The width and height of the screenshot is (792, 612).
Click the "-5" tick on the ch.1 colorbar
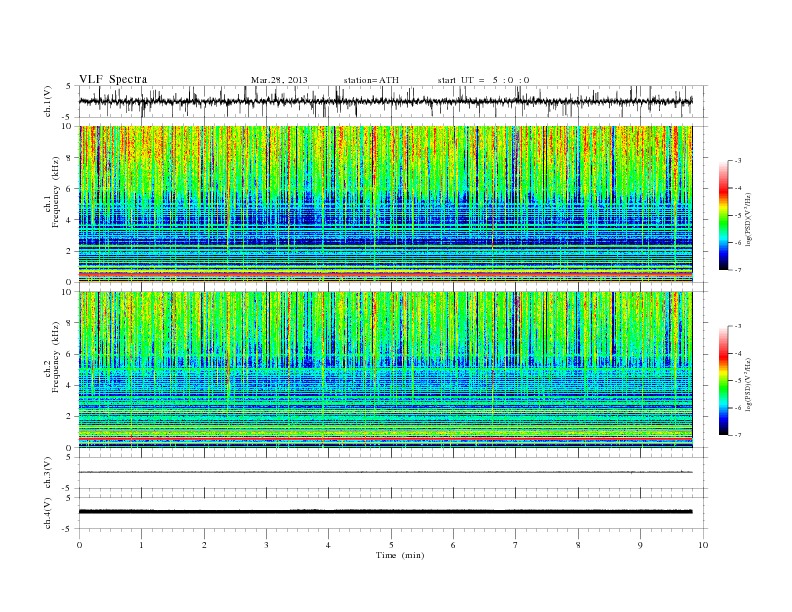[x=737, y=215]
